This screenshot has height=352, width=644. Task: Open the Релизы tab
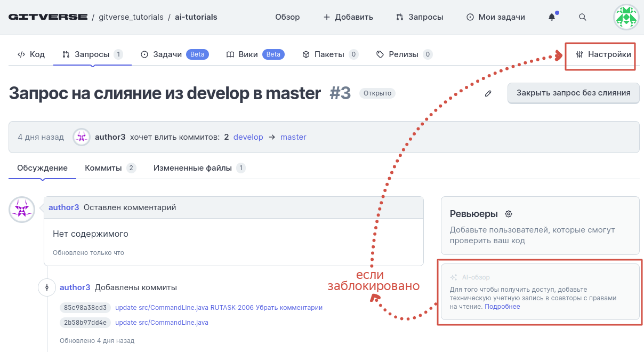coord(404,54)
